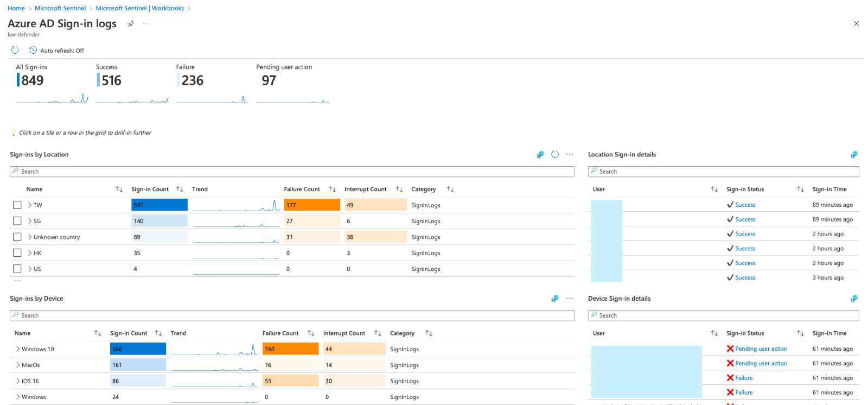Refresh the Sign-ins by Location grid
The width and height of the screenshot is (868, 405).
coord(555,154)
